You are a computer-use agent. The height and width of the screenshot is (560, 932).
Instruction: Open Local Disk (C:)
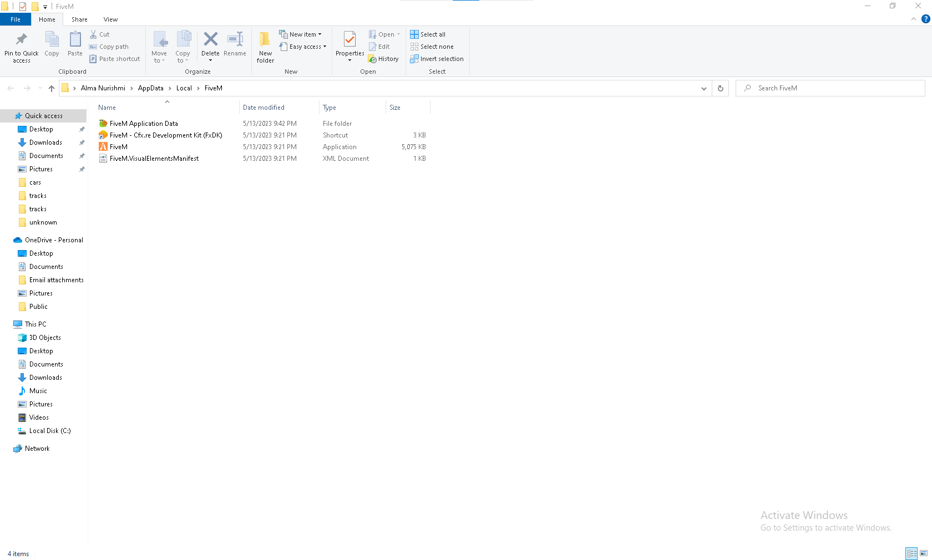49,431
